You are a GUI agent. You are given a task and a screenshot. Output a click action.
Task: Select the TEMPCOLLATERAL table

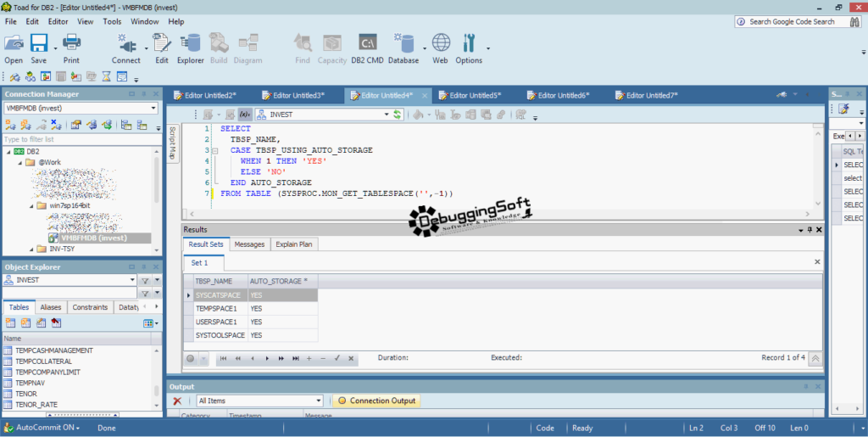coord(44,361)
